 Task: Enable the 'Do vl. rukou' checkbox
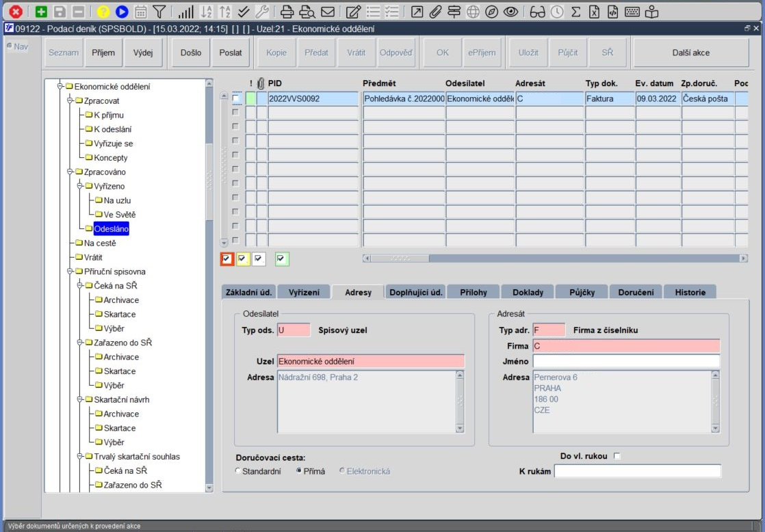pos(617,457)
